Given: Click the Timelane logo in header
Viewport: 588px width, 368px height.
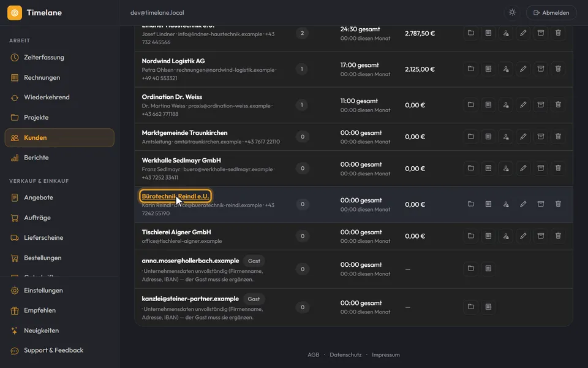Looking at the screenshot, I should coord(15,13).
